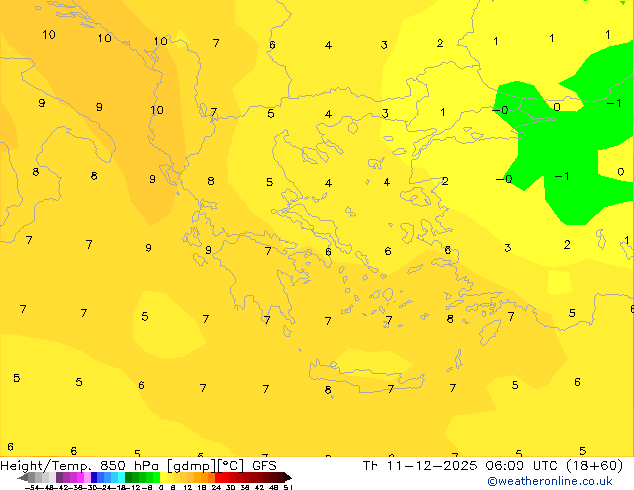
Task: Click the 'GFS' model label in title
Action: [264, 466]
